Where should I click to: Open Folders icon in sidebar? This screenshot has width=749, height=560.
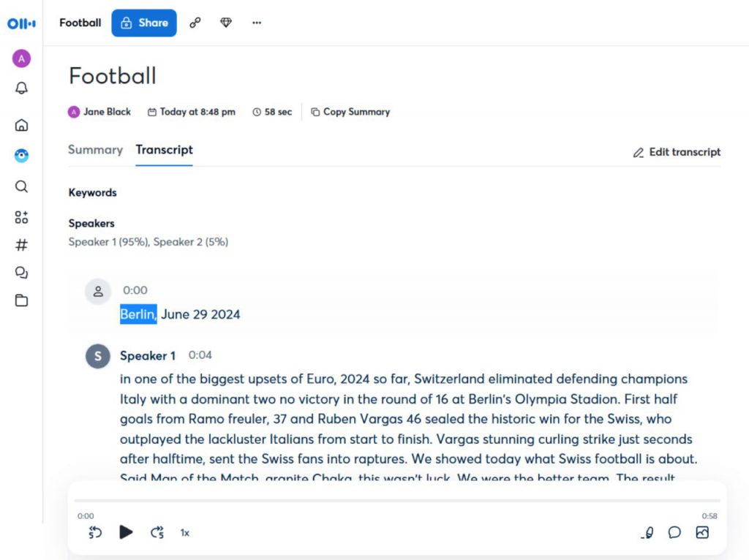[21, 300]
